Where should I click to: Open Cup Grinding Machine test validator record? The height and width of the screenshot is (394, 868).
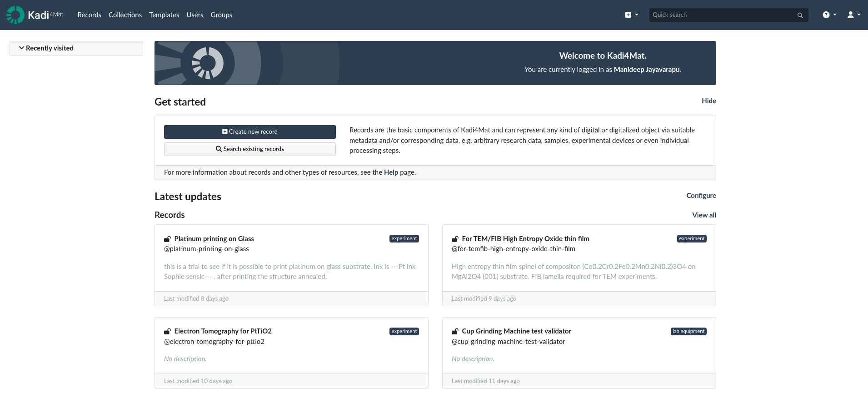coord(516,331)
